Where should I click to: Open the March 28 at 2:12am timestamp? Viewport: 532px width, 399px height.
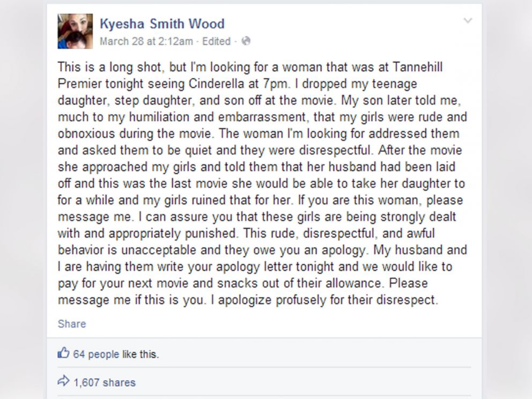coord(146,41)
